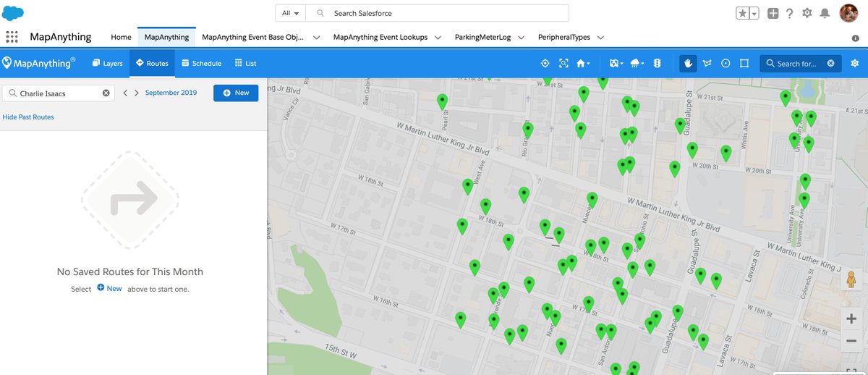Open the September 2019 date picker
This screenshot has height=375, width=868.
click(x=171, y=93)
